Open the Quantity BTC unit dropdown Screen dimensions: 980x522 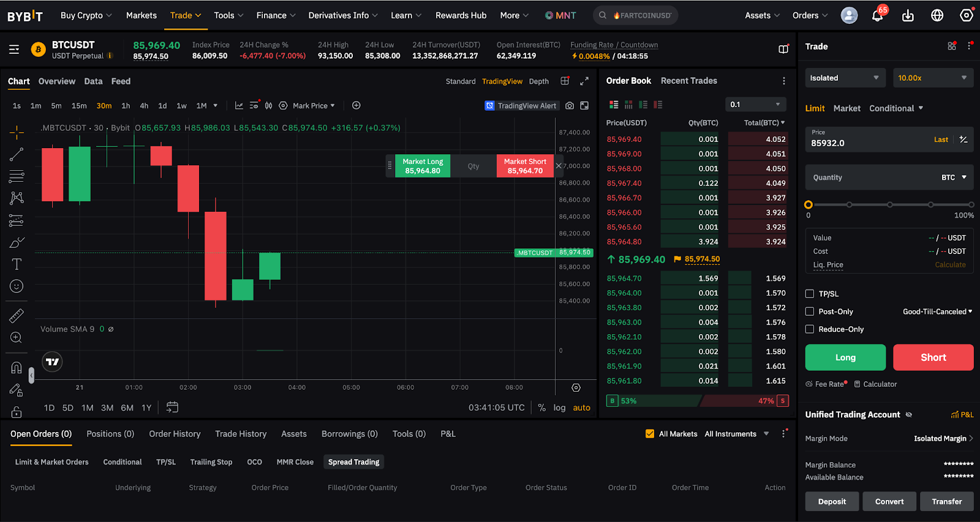954,177
